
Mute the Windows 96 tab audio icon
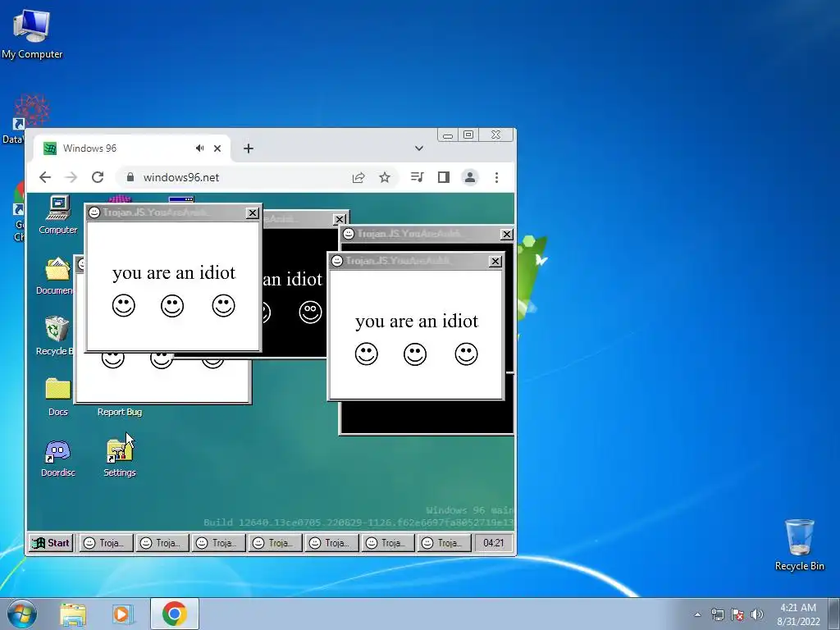click(200, 148)
